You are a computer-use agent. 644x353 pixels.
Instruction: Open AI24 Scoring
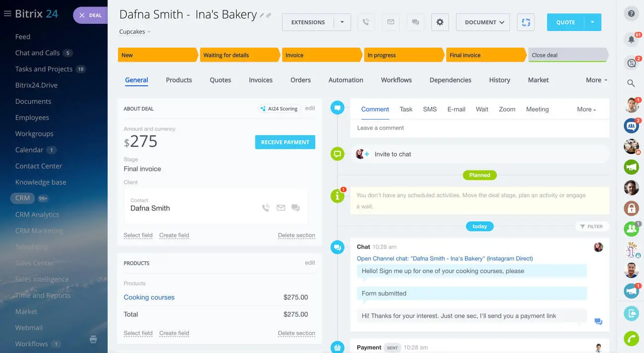(x=279, y=109)
